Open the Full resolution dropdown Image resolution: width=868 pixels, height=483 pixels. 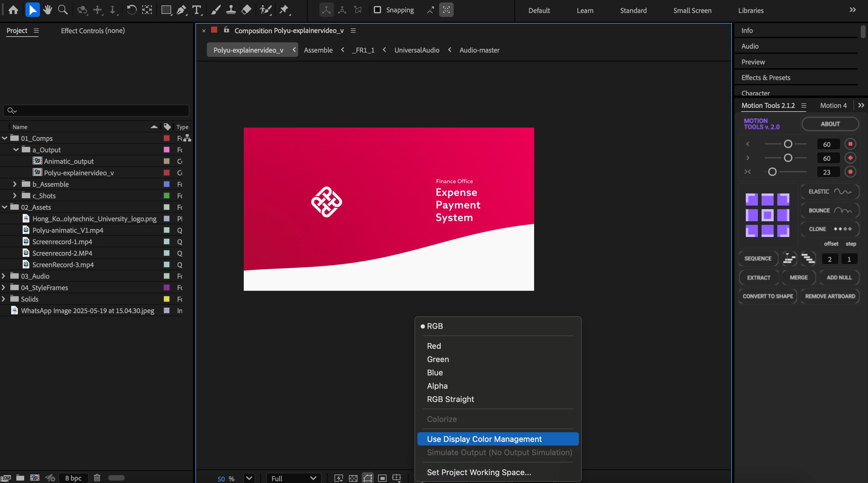(293, 478)
